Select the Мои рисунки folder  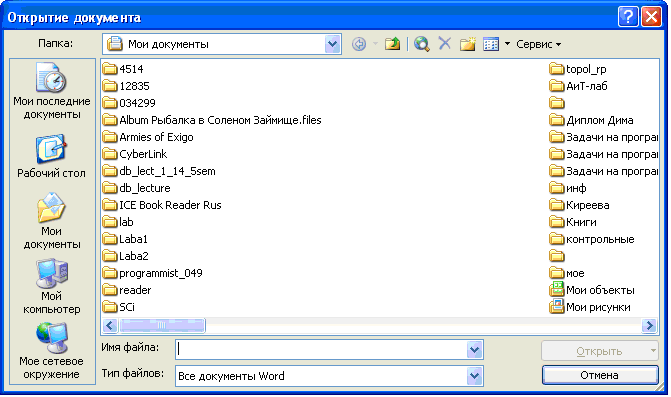point(590,307)
